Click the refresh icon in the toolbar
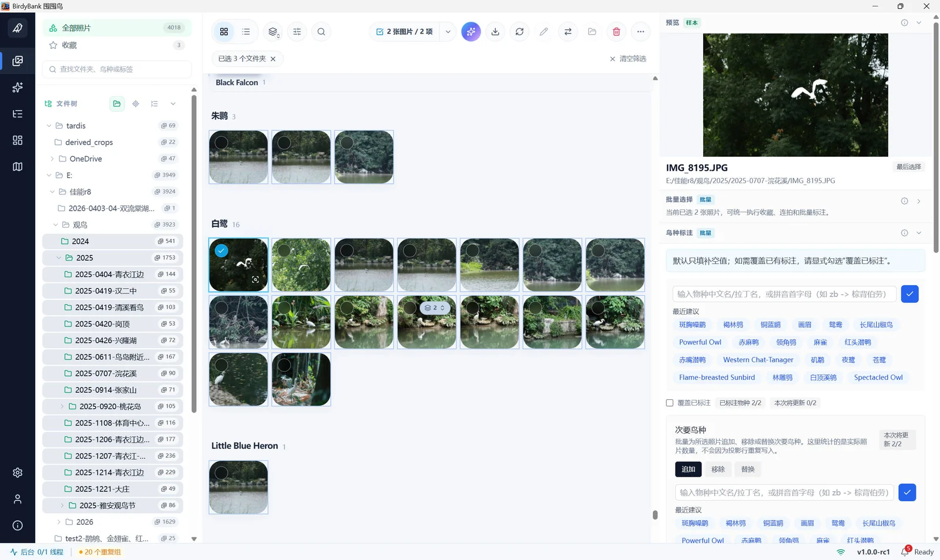 tap(520, 32)
